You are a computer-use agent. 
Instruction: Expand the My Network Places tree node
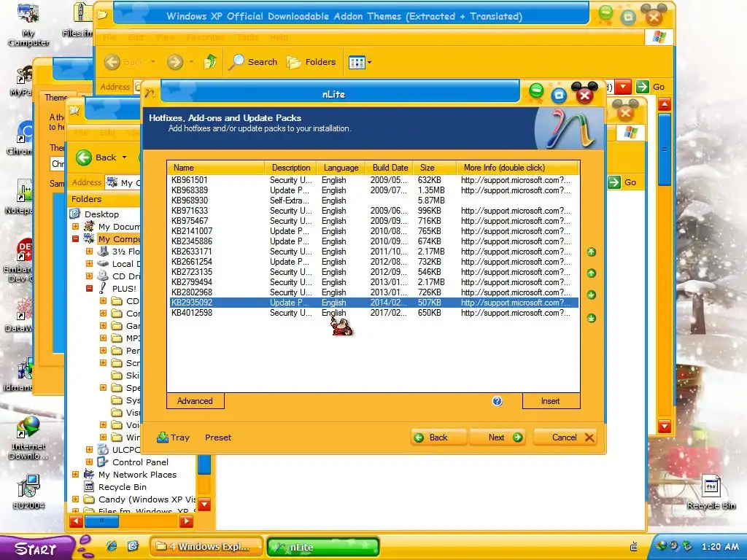75,474
